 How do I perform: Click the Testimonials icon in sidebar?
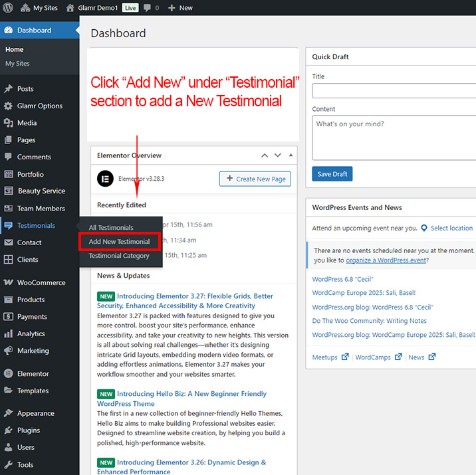[9, 225]
